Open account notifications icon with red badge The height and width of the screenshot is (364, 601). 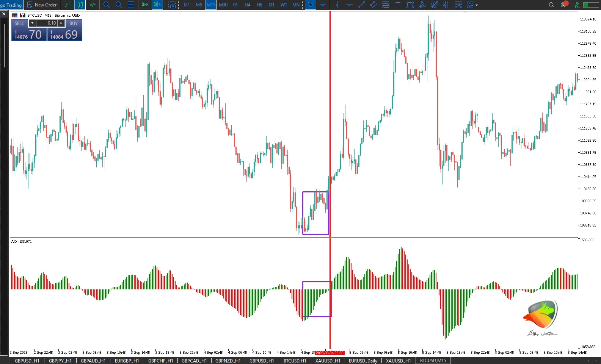point(564,5)
